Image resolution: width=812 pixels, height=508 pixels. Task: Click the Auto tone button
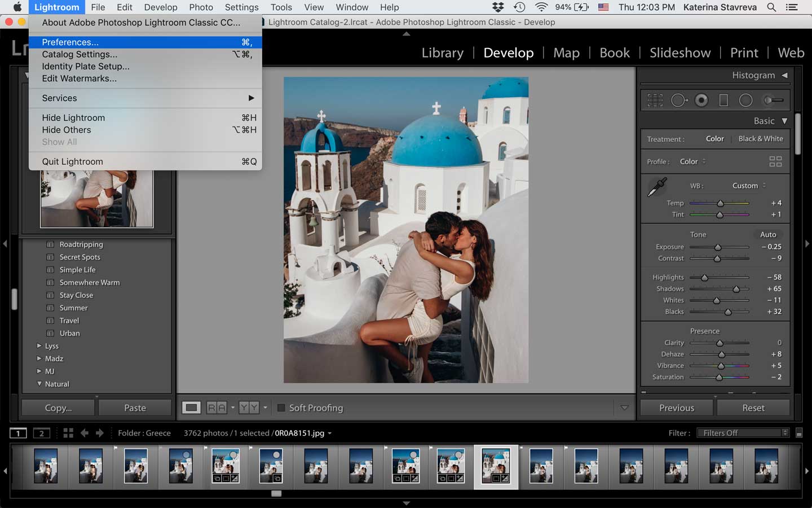(x=768, y=235)
